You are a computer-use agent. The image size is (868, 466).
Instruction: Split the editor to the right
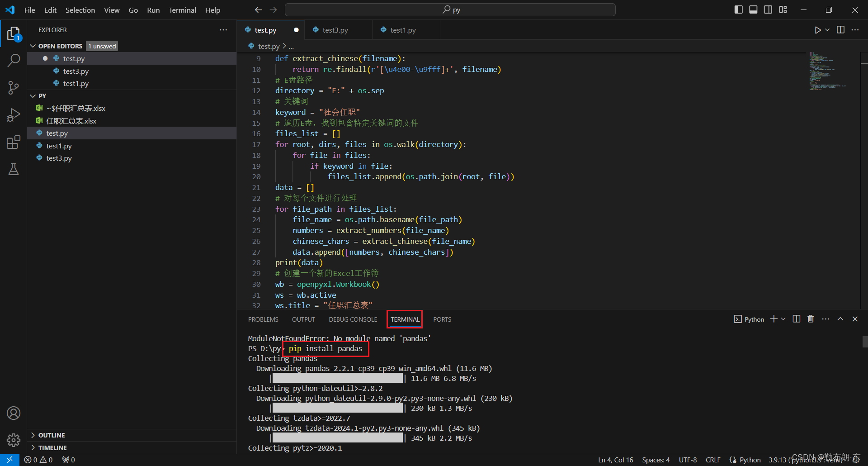coord(840,30)
